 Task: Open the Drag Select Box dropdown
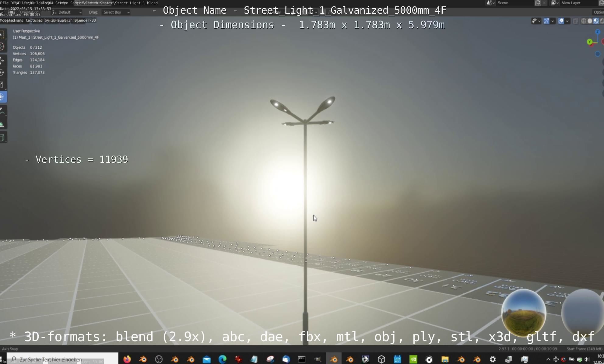(116, 12)
